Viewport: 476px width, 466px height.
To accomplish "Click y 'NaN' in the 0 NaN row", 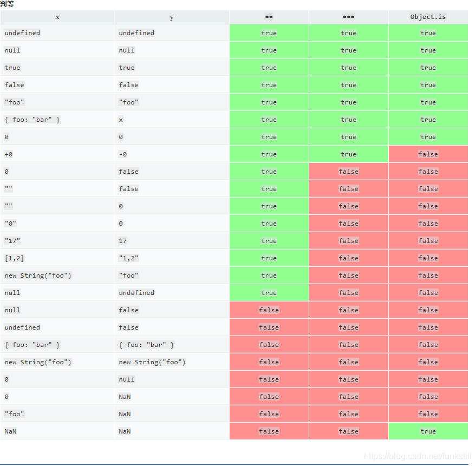I will click(x=125, y=397).
